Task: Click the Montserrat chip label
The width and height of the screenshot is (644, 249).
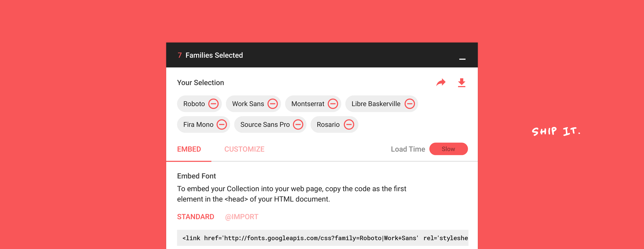Action: point(308,104)
